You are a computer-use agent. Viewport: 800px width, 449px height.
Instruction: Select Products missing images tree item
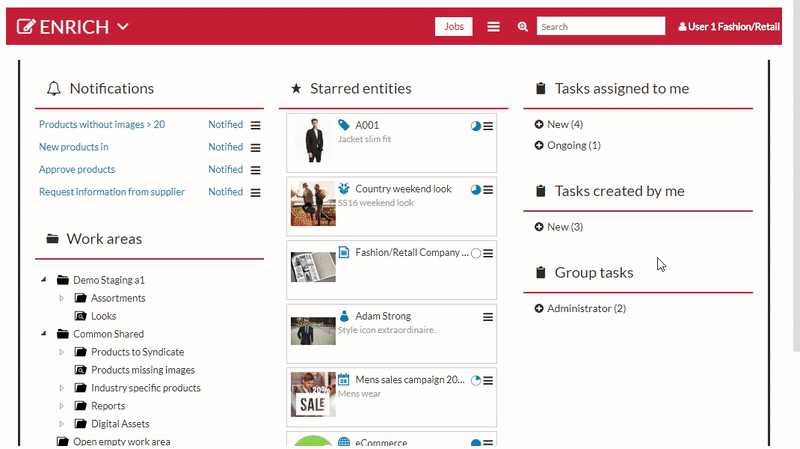point(143,370)
